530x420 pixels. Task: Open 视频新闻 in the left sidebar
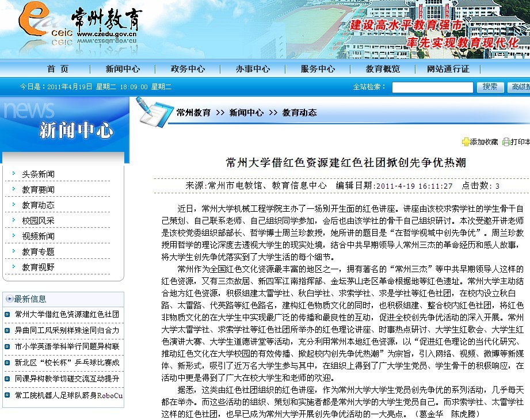pyautogui.click(x=39, y=236)
